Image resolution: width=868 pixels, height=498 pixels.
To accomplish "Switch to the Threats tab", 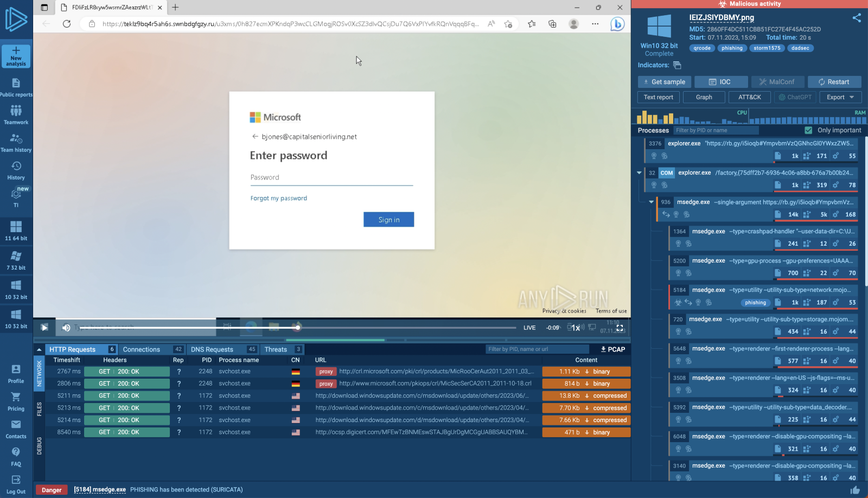I will coord(283,349).
